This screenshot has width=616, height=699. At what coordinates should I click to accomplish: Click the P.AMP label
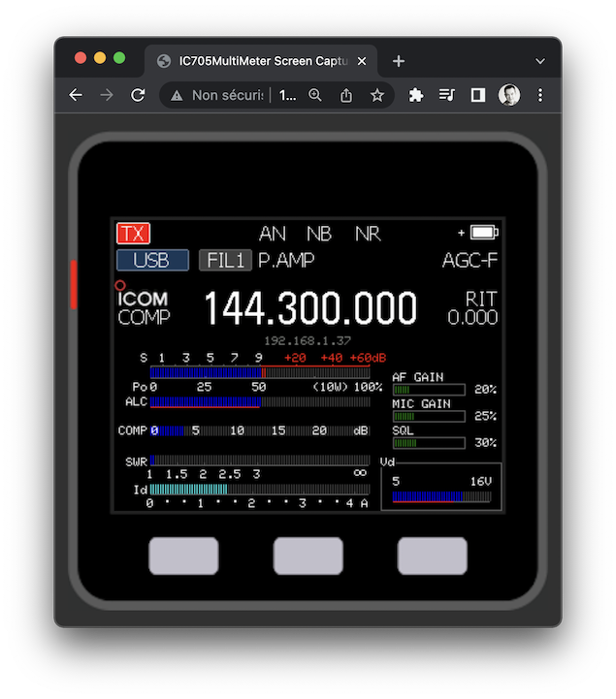(286, 261)
